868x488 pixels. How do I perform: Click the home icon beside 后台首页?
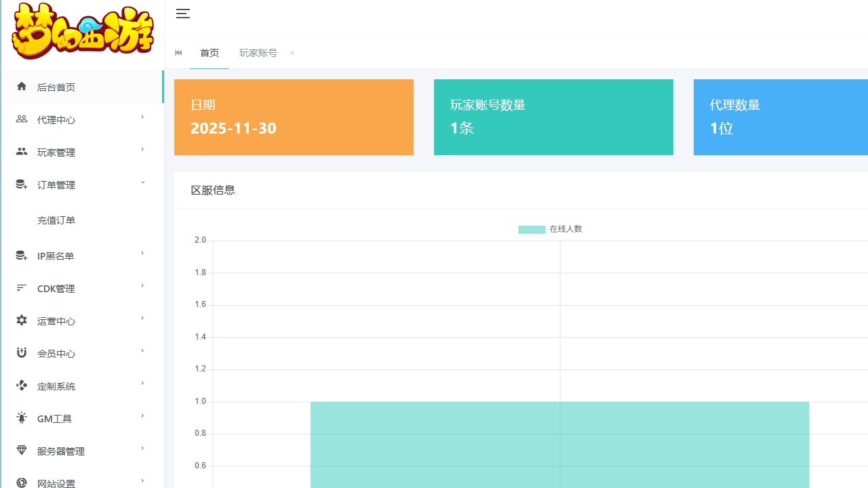[22, 86]
